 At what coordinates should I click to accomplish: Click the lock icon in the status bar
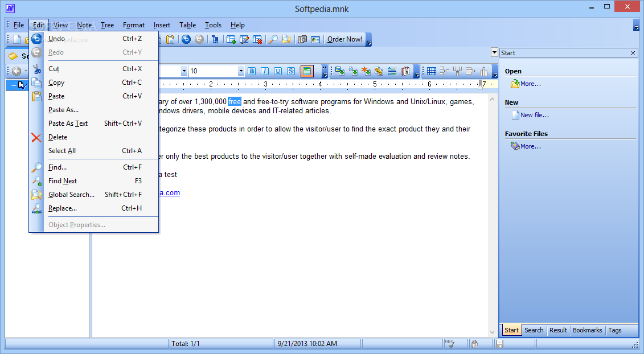[474, 344]
